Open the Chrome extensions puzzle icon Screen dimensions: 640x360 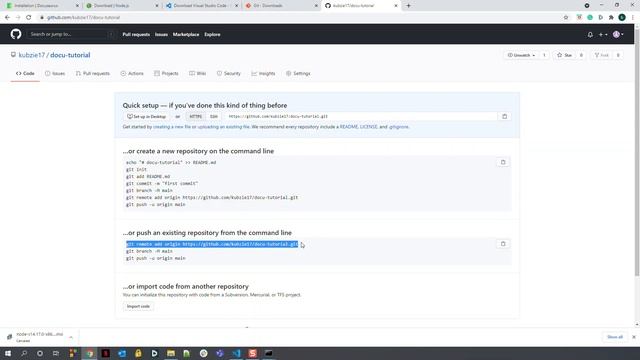tap(611, 18)
